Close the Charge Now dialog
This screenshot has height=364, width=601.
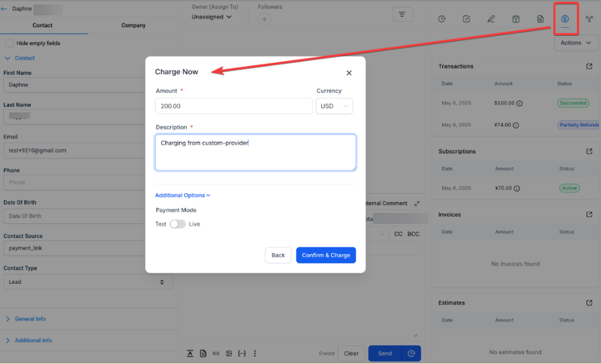click(x=349, y=73)
